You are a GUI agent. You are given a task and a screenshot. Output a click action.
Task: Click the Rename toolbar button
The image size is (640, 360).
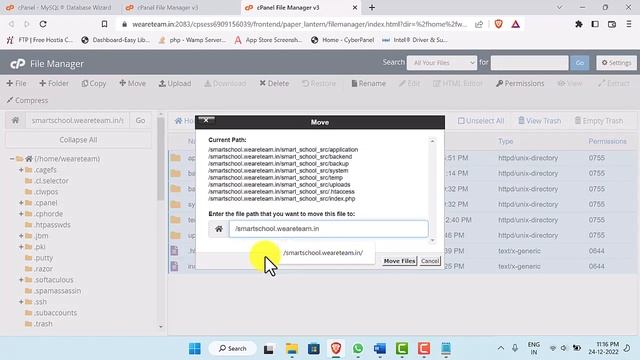pyautogui.click(x=368, y=83)
